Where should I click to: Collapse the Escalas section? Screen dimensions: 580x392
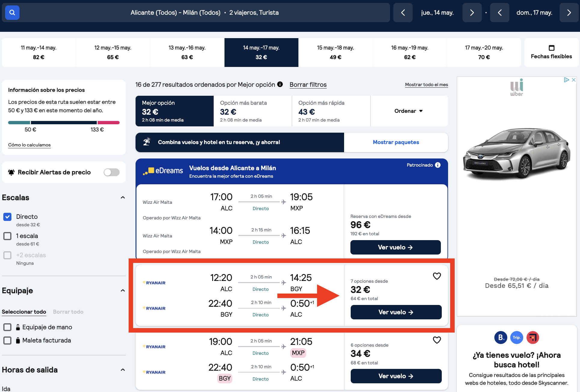123,198
